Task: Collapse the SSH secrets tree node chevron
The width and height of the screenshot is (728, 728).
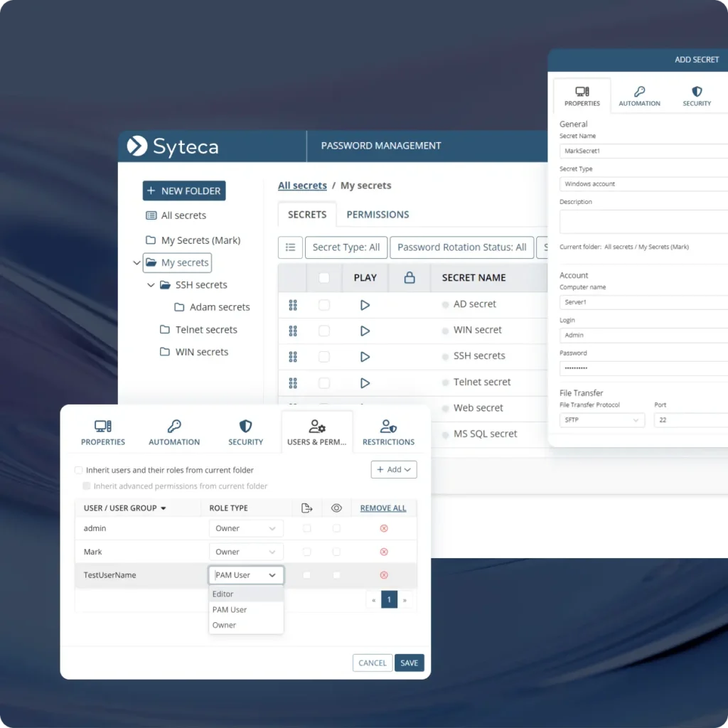Action: tap(151, 284)
